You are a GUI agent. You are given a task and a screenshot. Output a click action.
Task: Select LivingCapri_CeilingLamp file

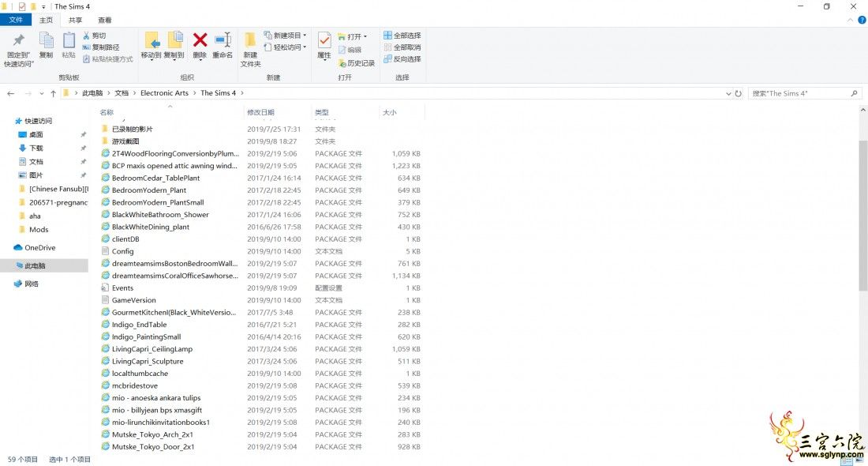(x=152, y=349)
